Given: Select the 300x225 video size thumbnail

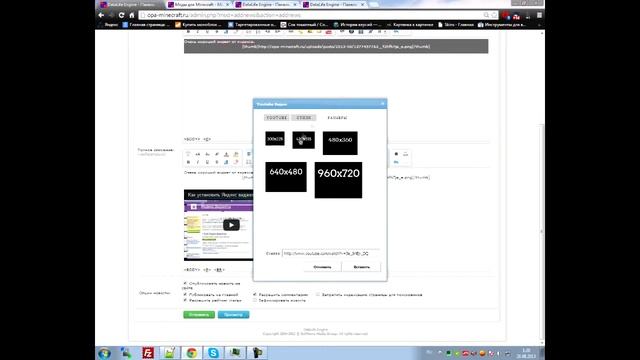Looking at the screenshot, I should click(x=275, y=139).
